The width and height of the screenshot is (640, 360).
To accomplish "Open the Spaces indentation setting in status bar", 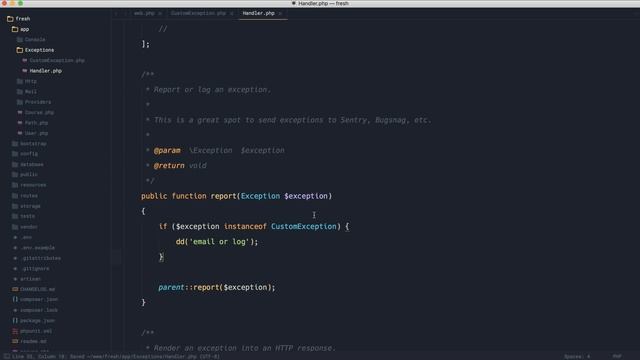I will point(577,357).
